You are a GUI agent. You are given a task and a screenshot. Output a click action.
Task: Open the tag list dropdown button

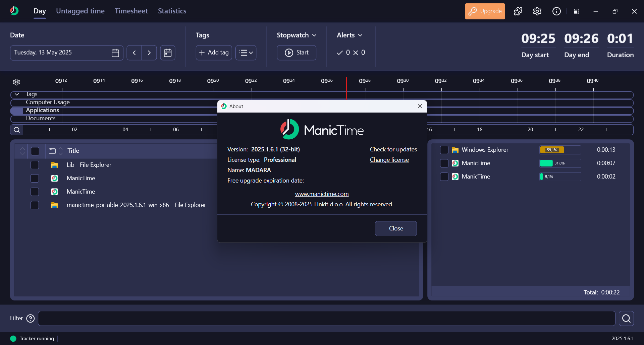pyautogui.click(x=246, y=53)
